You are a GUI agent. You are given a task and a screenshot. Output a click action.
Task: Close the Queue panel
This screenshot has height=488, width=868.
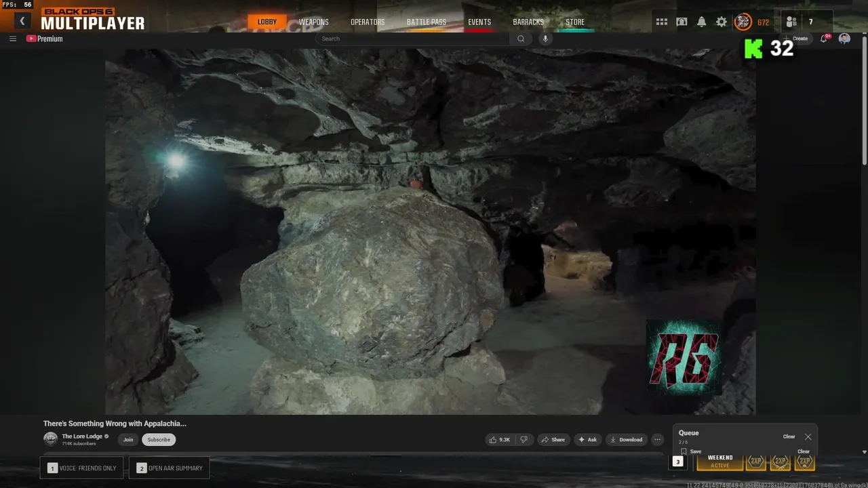808,437
